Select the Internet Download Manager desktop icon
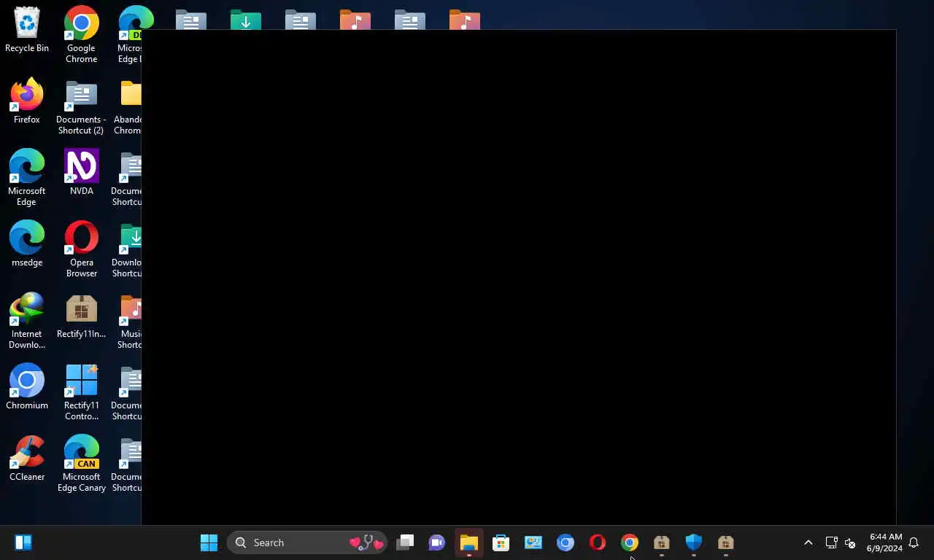The image size is (934, 560). (x=27, y=321)
